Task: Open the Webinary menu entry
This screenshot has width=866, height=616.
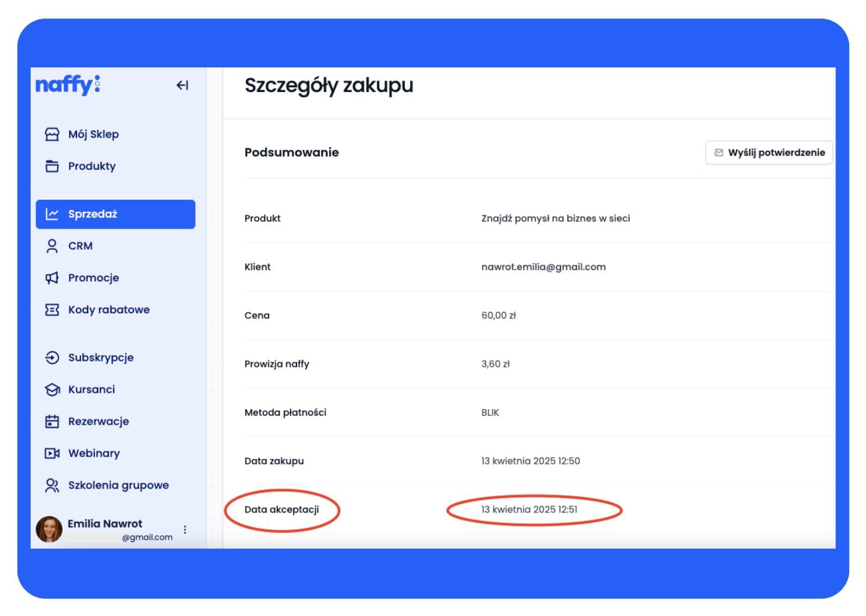Action: [94, 454]
